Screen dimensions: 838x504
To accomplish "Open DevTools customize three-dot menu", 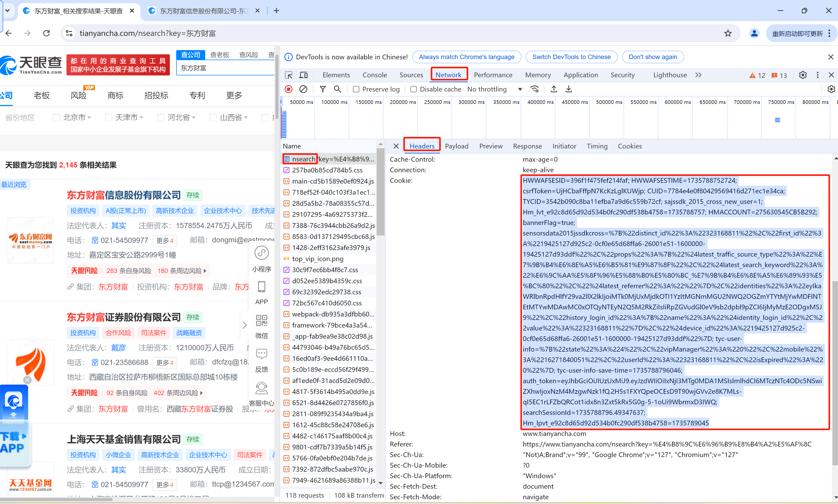I will 818,75.
